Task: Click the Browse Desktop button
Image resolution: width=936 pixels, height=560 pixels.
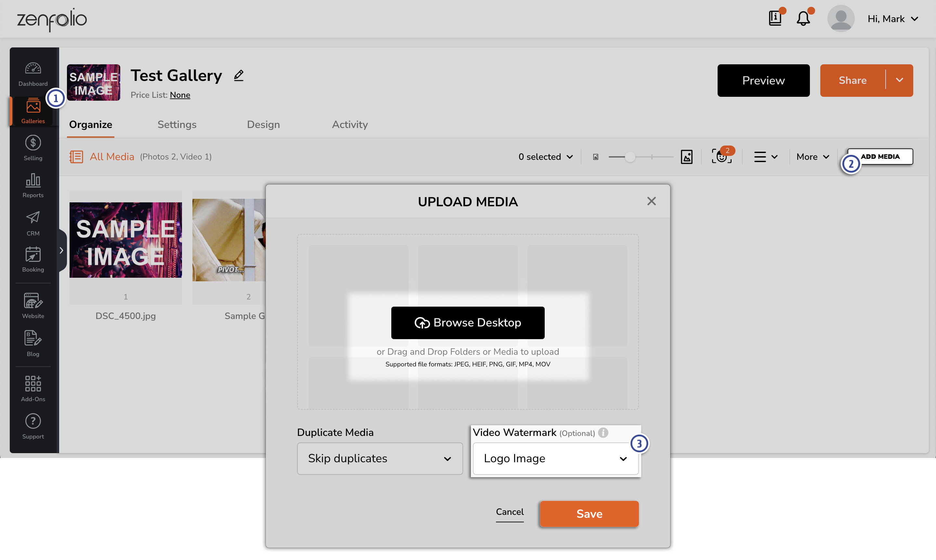Action: [467, 323]
